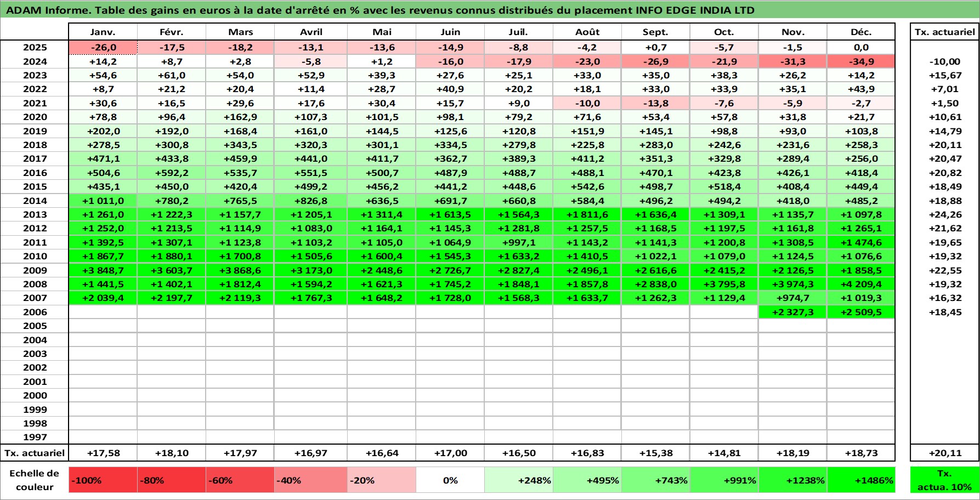980x500 pixels.
Task: Click the +1238% color scale swatch
Action: [x=792, y=480]
